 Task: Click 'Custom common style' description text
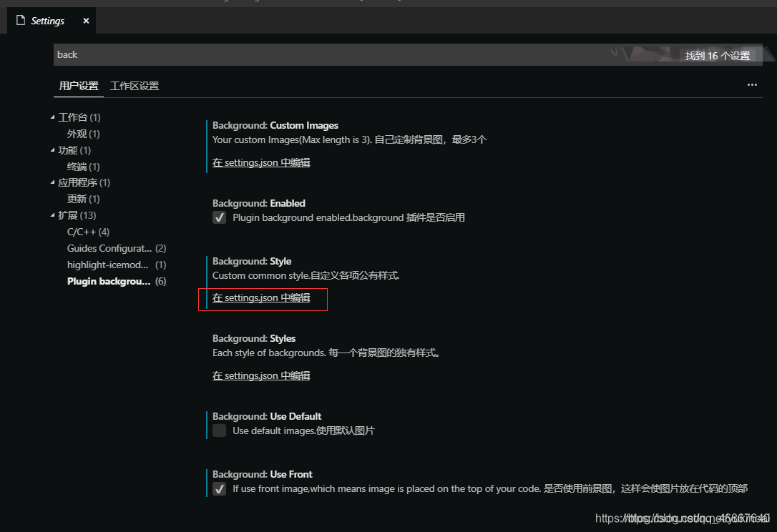tap(306, 275)
